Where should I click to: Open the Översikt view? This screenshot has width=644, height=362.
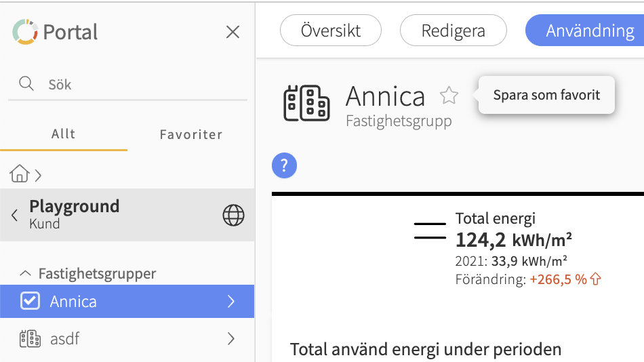pyautogui.click(x=331, y=31)
